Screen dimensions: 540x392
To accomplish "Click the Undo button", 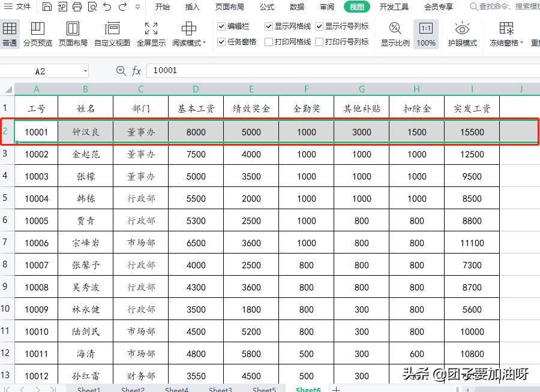I will (x=106, y=7).
